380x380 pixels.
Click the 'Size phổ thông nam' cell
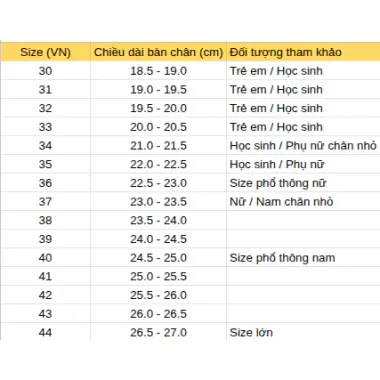pyautogui.click(x=303, y=257)
